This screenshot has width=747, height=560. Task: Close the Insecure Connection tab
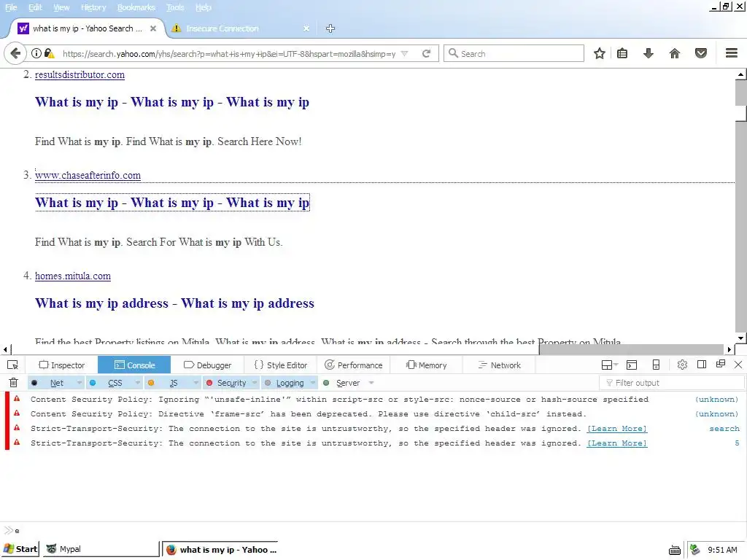point(306,28)
